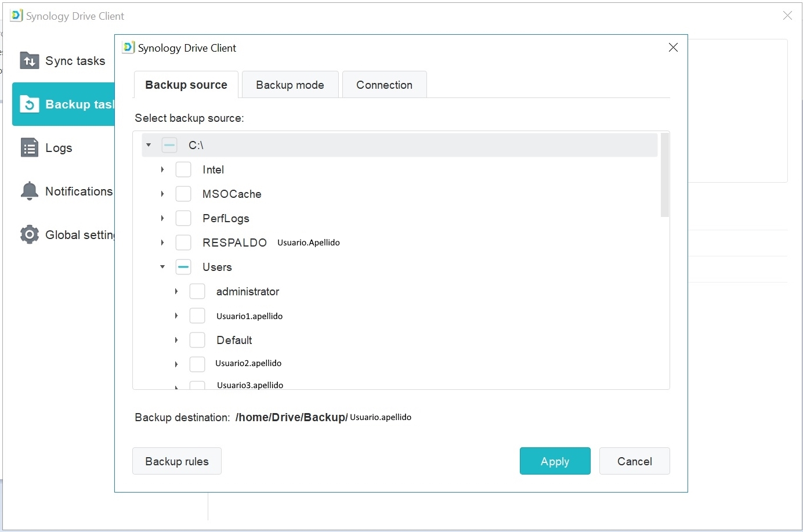Switch to the Connection tab

(384, 85)
